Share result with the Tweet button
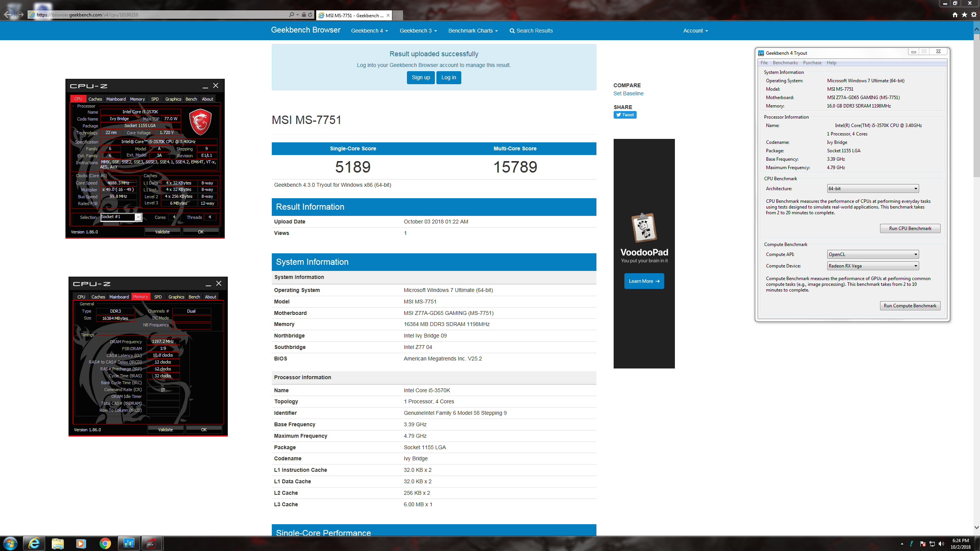Viewport: 980px width, 551px height. (625, 115)
